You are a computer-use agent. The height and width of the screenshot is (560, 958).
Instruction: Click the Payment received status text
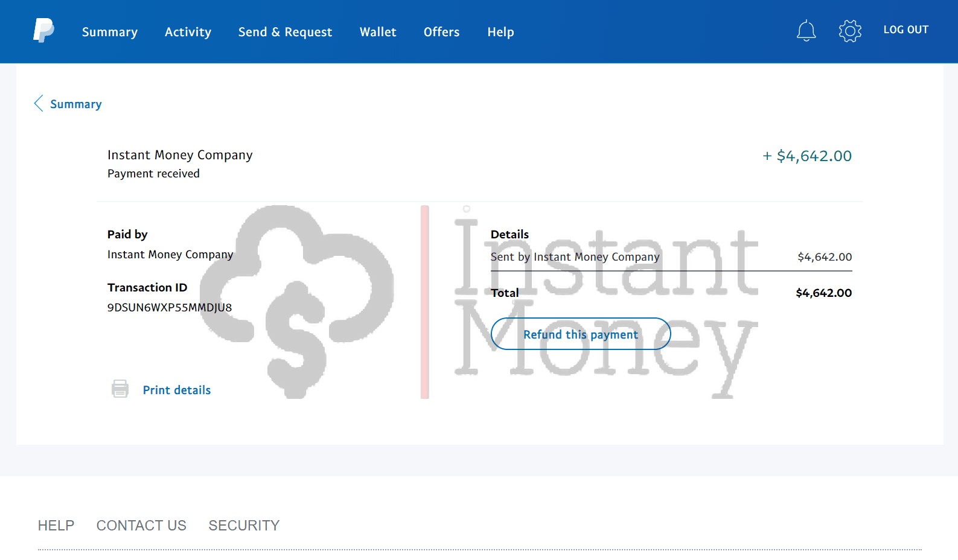(x=153, y=174)
